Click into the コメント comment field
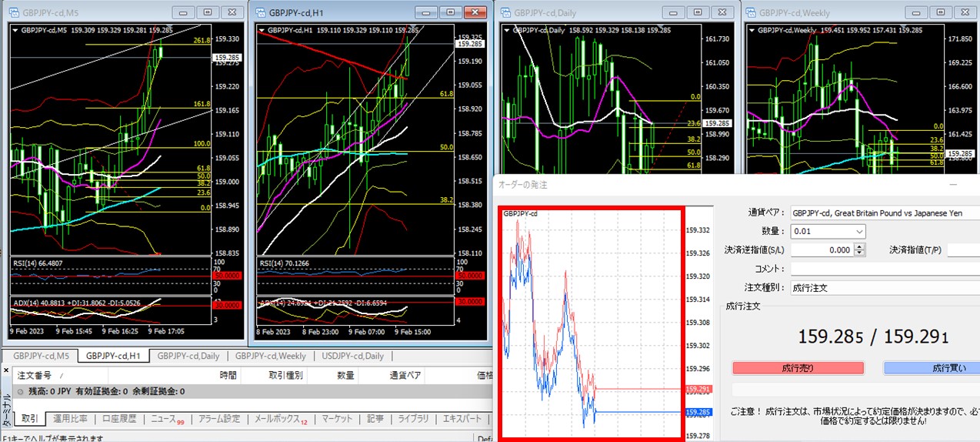980x442 pixels. 885,269
